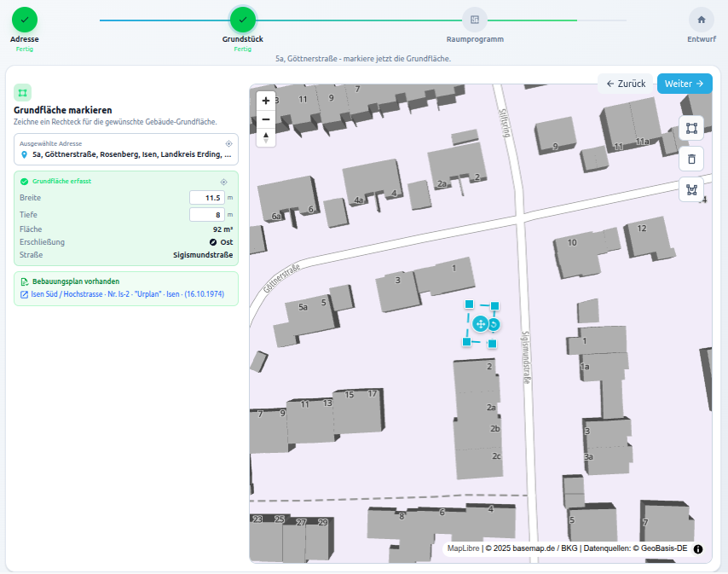Open map attribution info icon
Image resolution: width=728 pixels, height=574 pixels.
click(698, 548)
